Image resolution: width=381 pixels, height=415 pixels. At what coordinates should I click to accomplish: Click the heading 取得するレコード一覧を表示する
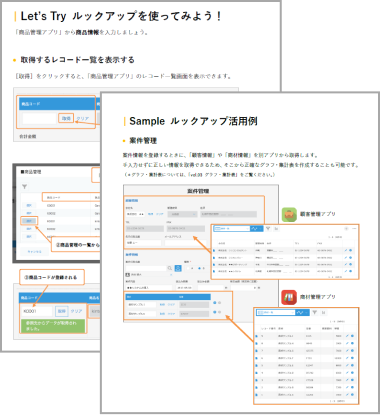click(x=77, y=60)
